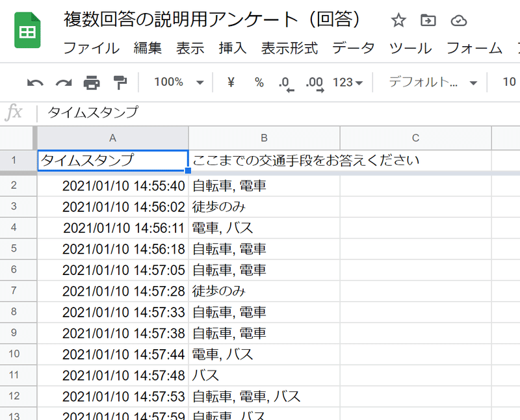Image resolution: width=520 pixels, height=420 pixels.
Task: Select column A header
Action: 112,138
